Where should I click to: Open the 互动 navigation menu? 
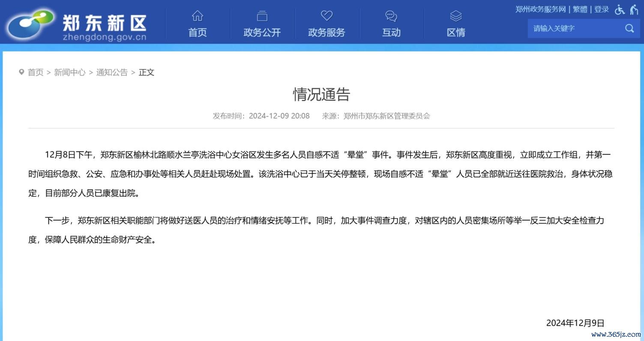click(x=391, y=33)
